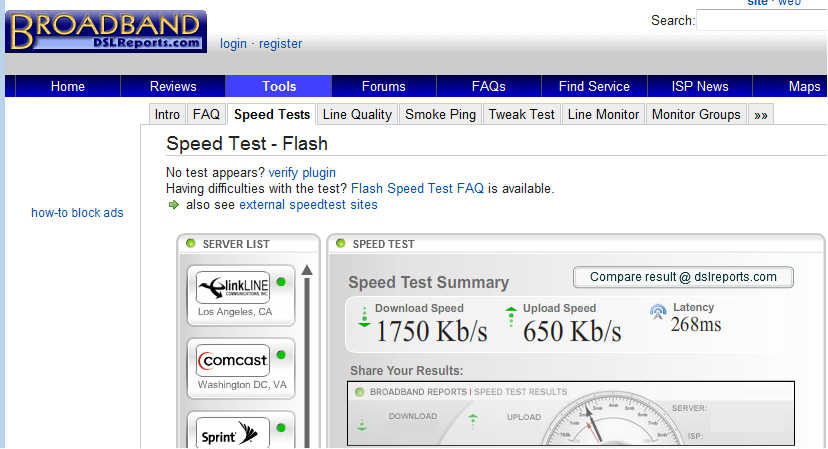
Task: Click the green download speed arrow icon
Action: (364, 317)
